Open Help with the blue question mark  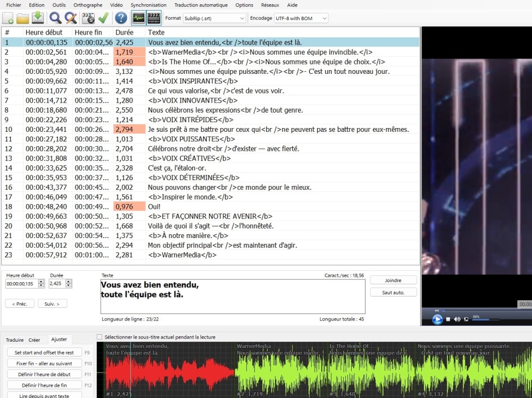pyautogui.click(x=121, y=18)
